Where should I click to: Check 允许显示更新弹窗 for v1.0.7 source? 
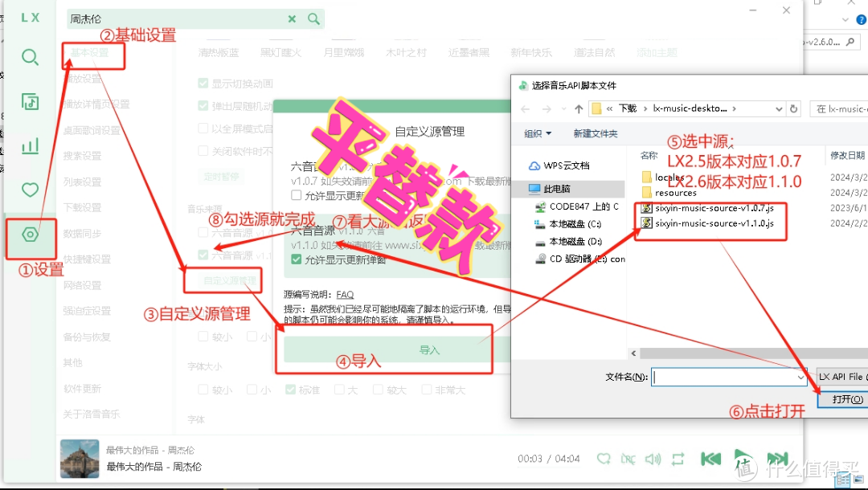(296, 195)
